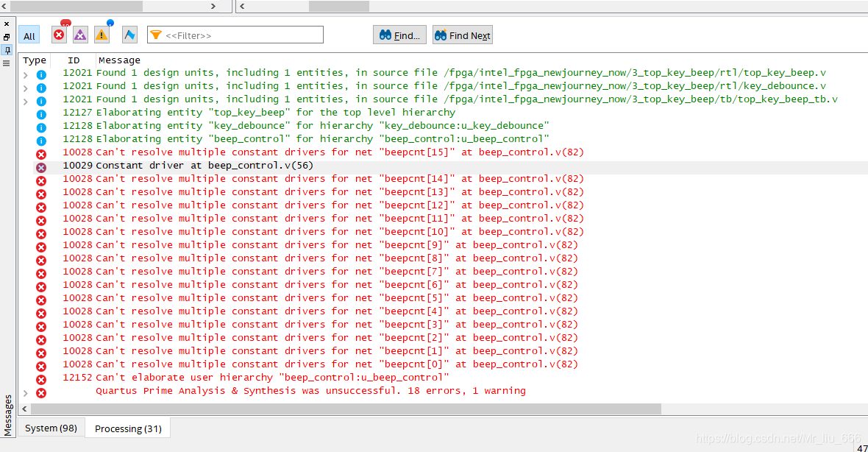Toggle the All messages filter

(29, 35)
